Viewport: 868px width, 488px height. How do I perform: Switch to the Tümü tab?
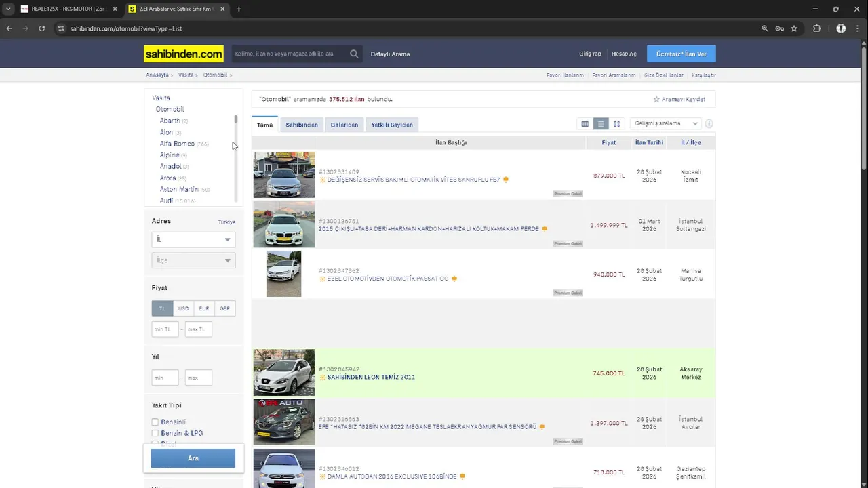tap(264, 125)
